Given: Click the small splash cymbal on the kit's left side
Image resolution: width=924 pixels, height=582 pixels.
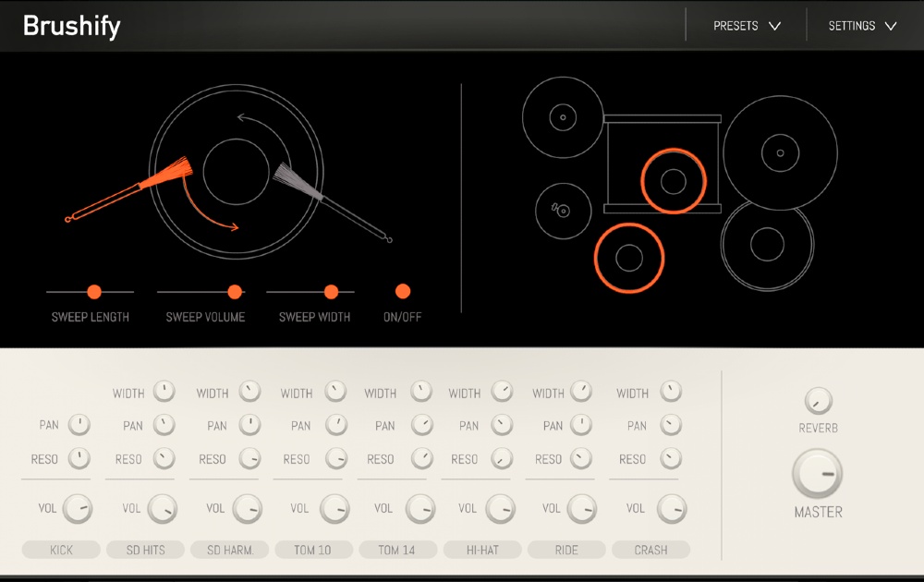Looking at the screenshot, I should [562, 211].
